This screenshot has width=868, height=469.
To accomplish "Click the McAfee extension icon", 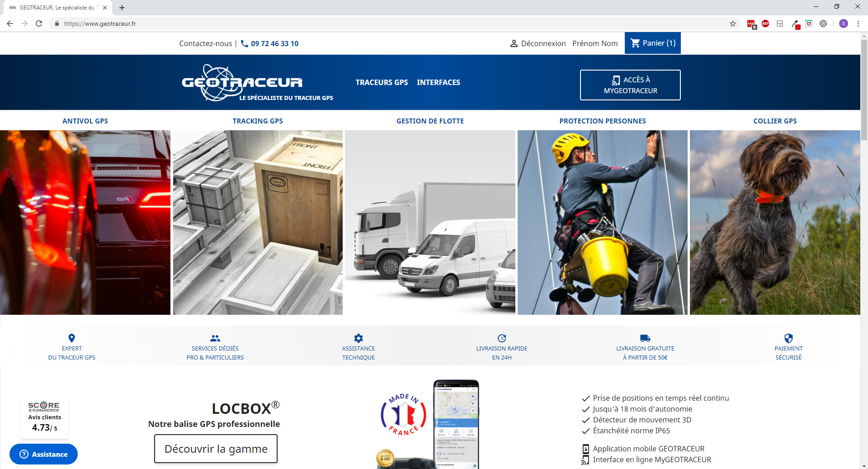I will [809, 24].
